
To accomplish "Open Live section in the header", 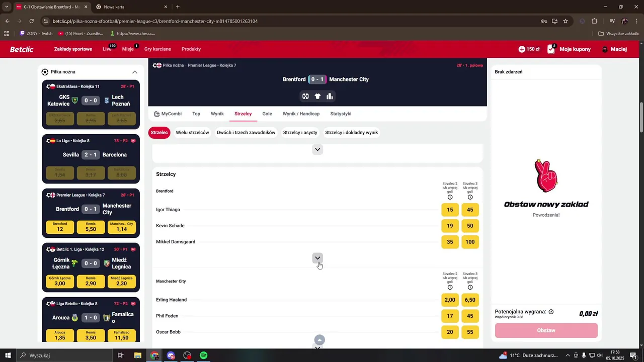I will point(107,49).
